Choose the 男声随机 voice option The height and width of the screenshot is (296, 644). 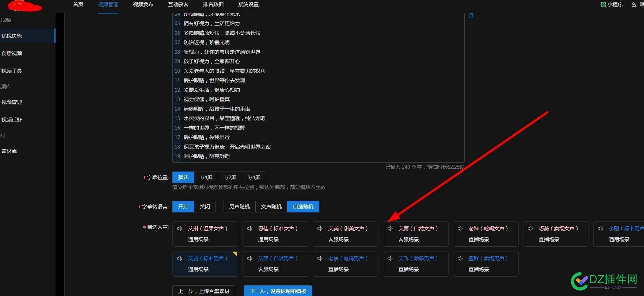point(240,207)
